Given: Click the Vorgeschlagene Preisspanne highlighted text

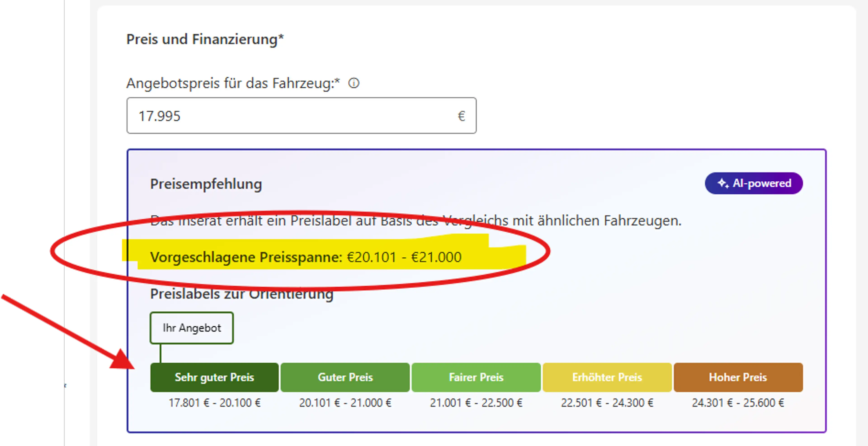Looking at the screenshot, I should [x=306, y=257].
